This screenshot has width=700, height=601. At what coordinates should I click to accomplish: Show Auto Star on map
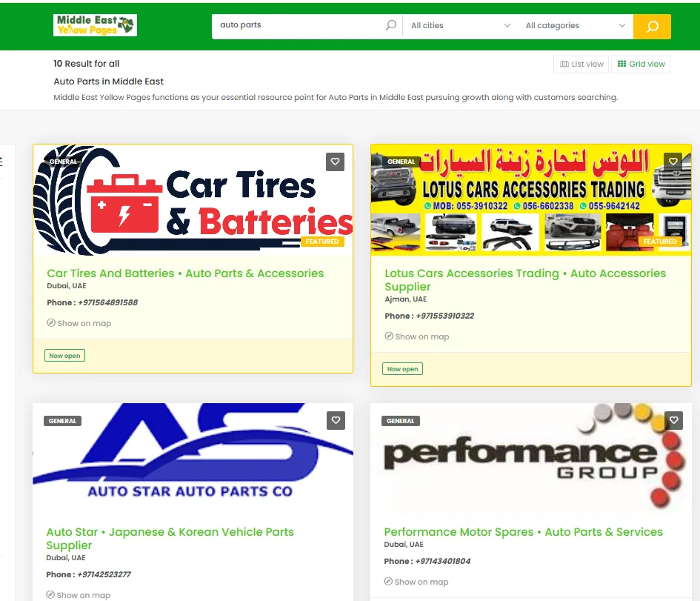click(78, 595)
